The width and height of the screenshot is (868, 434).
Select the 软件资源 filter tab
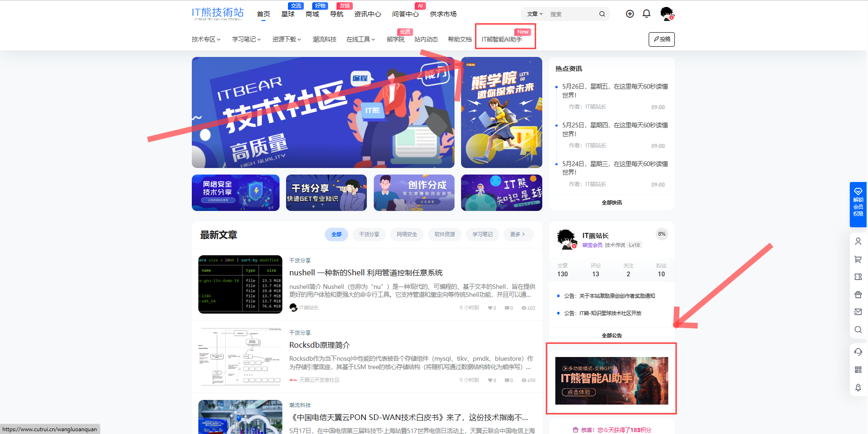tap(445, 234)
